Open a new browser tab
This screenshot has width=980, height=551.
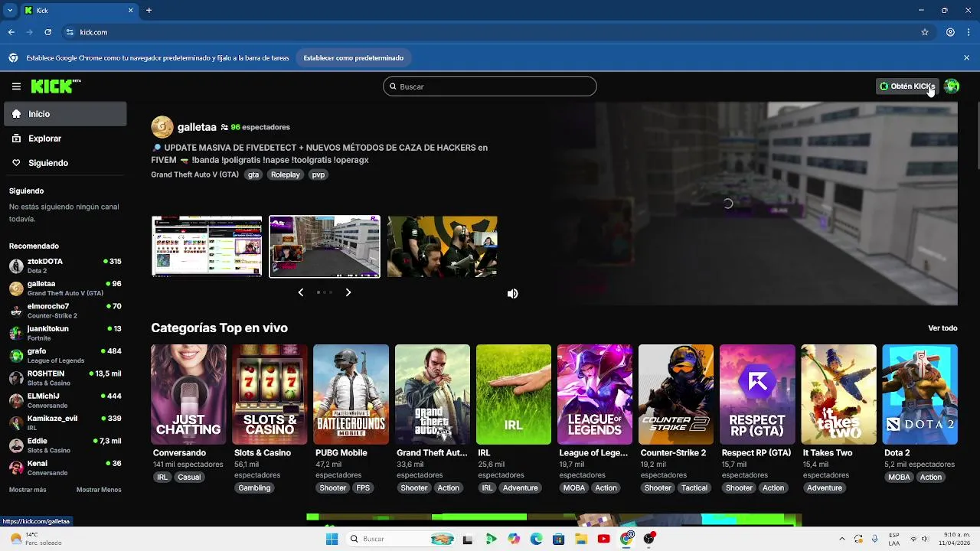point(149,11)
